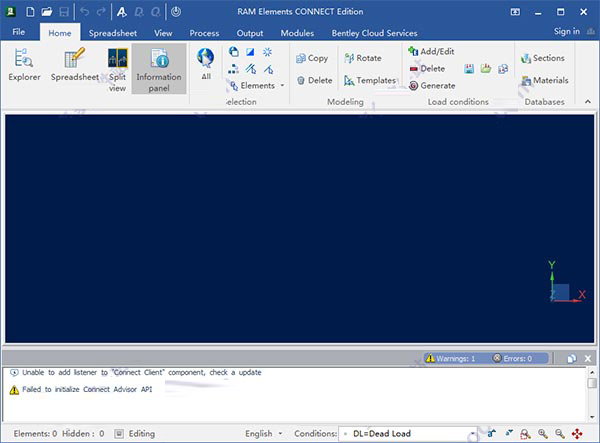The width and height of the screenshot is (600, 443).
Task: Click the message 'Failed to initialize Connect Advisor API'
Action: coord(87,389)
